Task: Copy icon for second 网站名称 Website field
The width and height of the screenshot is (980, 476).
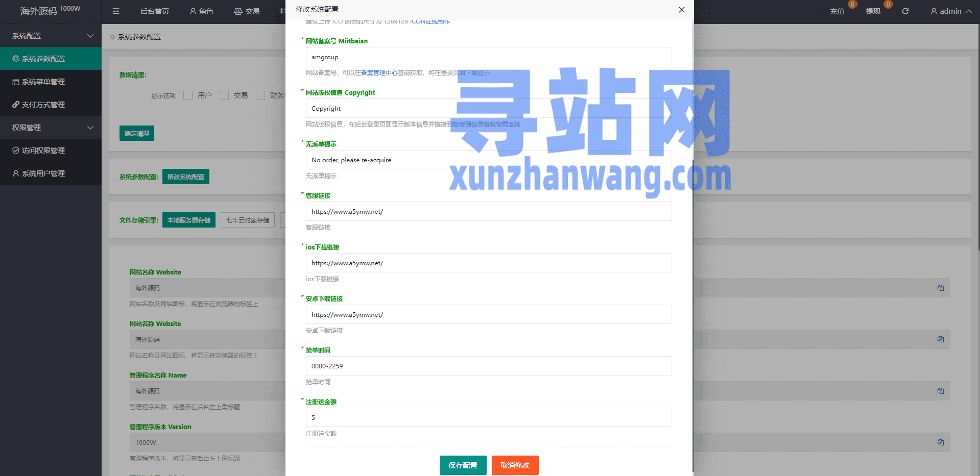Action: coord(941,339)
